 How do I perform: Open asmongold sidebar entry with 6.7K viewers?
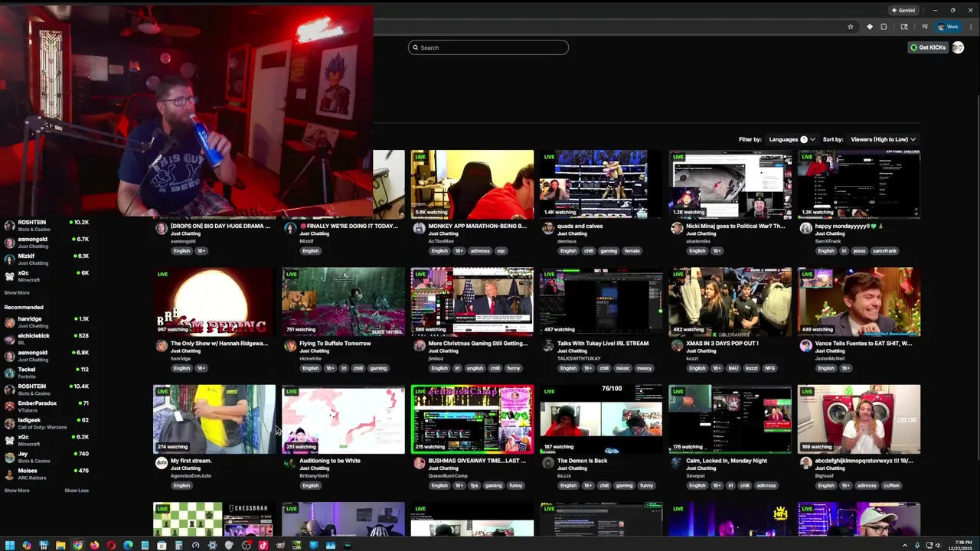46,242
